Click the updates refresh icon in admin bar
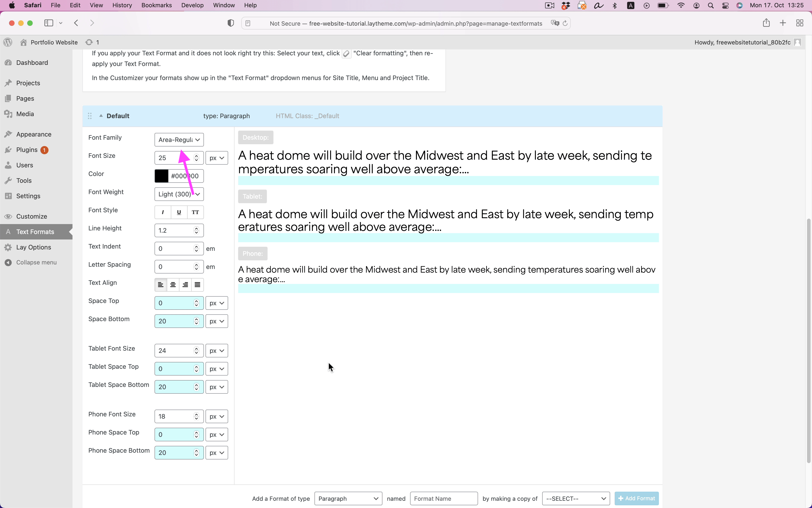This screenshot has height=508, width=812. [89, 42]
